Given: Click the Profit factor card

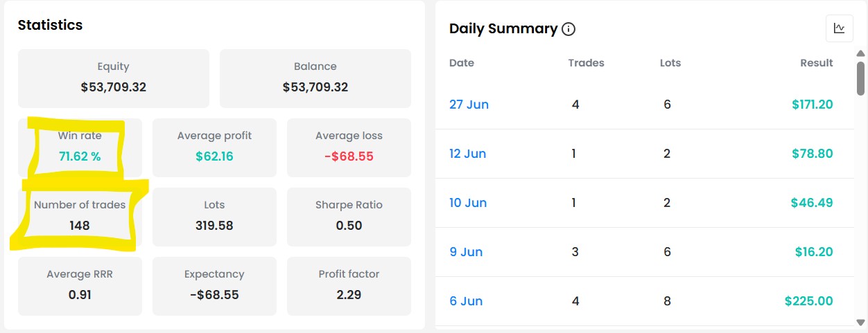Looking at the screenshot, I should coord(349,286).
